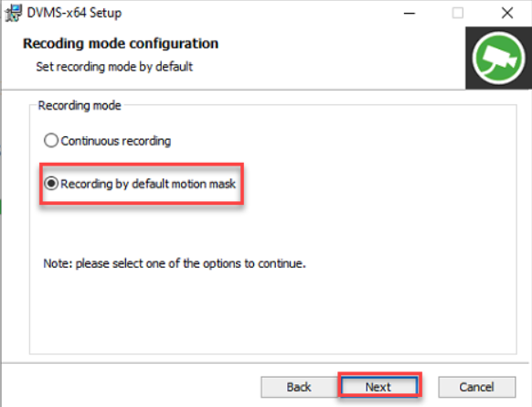Cancel the setup wizard
The width and height of the screenshot is (532, 407).
pyautogui.click(x=476, y=387)
